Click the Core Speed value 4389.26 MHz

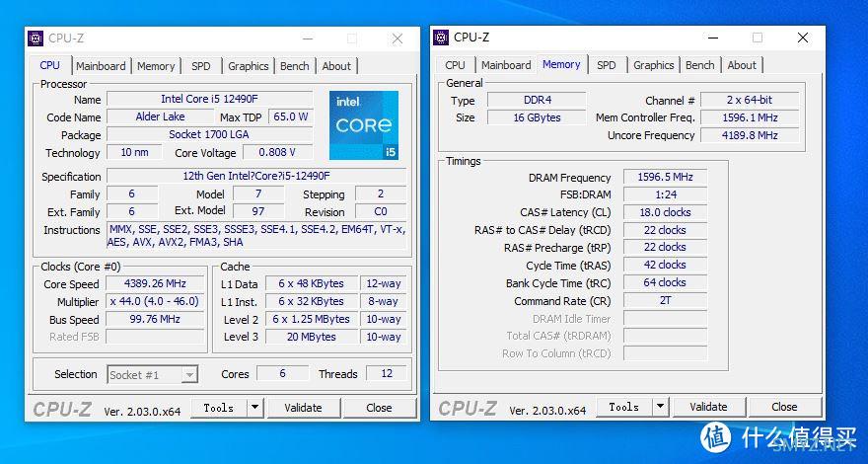click(x=155, y=284)
